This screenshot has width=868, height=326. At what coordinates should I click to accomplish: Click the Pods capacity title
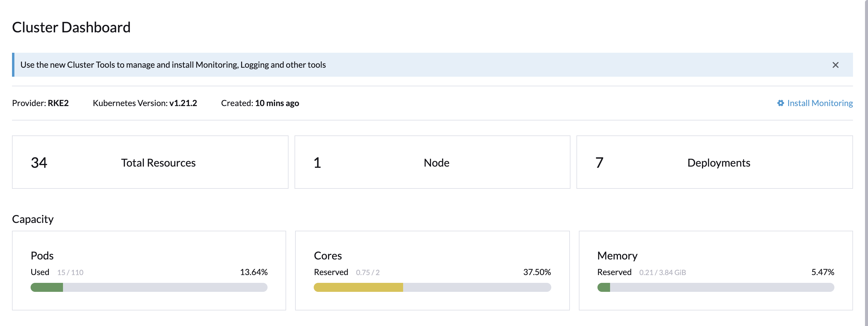(x=42, y=256)
